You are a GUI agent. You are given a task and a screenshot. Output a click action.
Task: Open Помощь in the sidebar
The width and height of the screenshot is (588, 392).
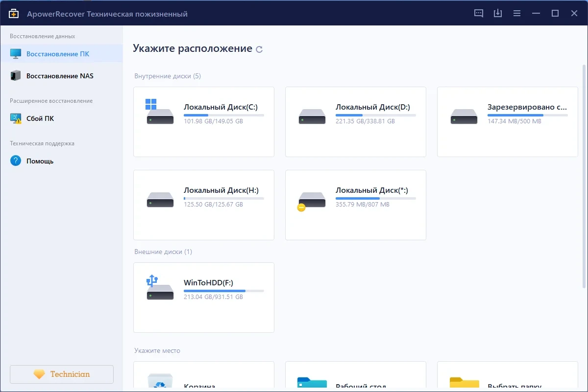[x=61, y=161]
